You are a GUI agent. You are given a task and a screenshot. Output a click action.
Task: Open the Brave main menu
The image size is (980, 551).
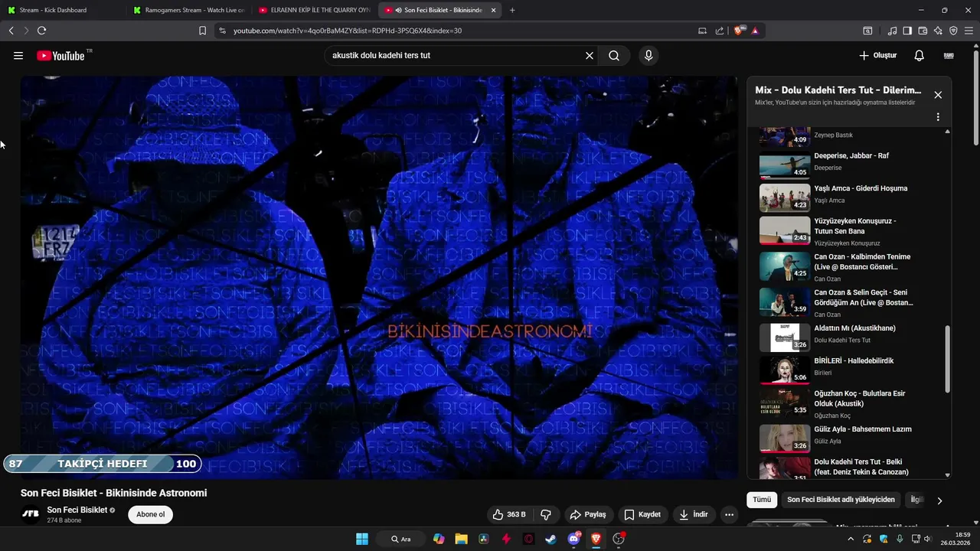click(969, 31)
